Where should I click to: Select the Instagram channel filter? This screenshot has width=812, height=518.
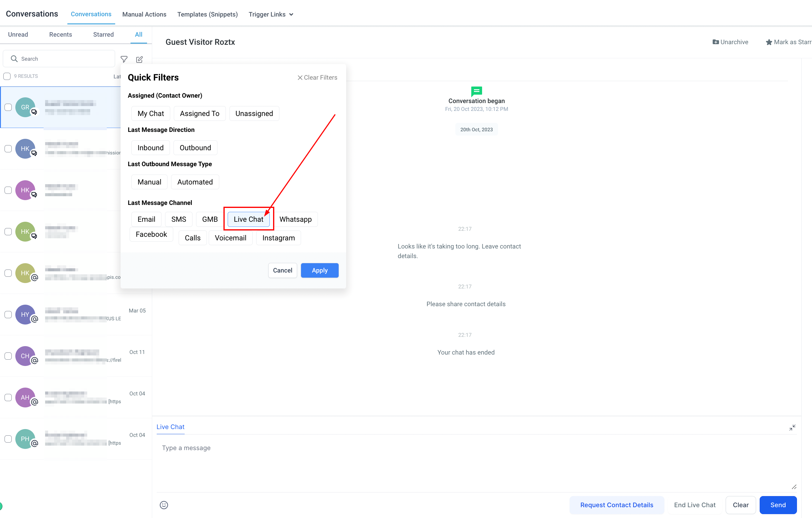pos(278,238)
